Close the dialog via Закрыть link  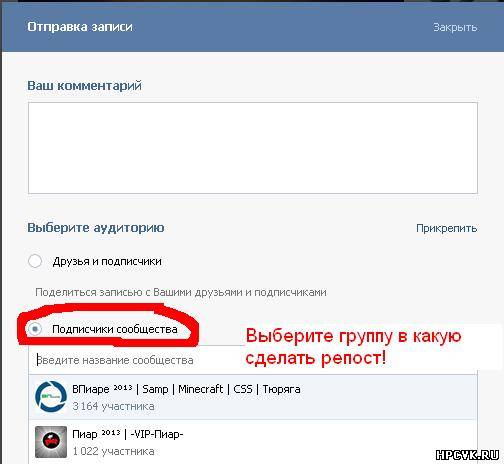455,27
